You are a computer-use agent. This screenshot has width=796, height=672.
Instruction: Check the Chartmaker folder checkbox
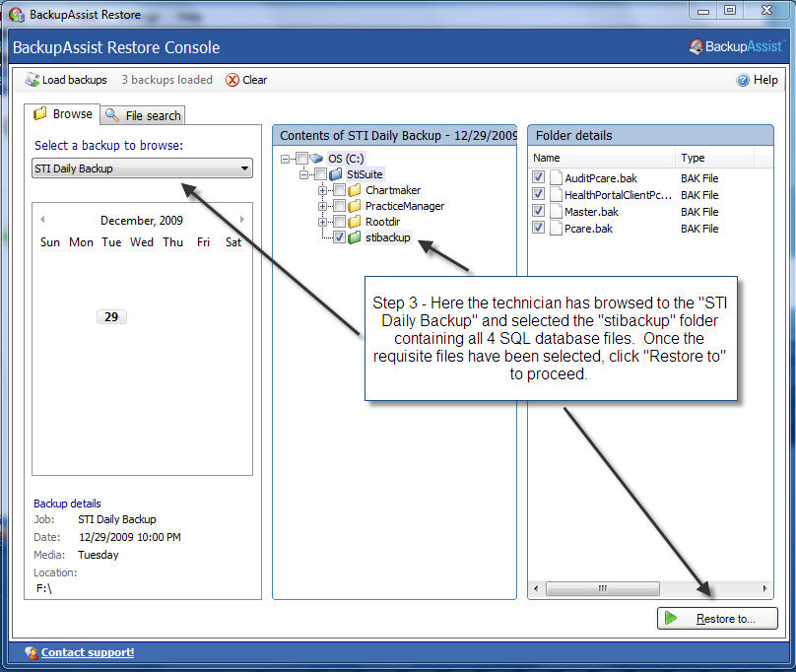340,190
